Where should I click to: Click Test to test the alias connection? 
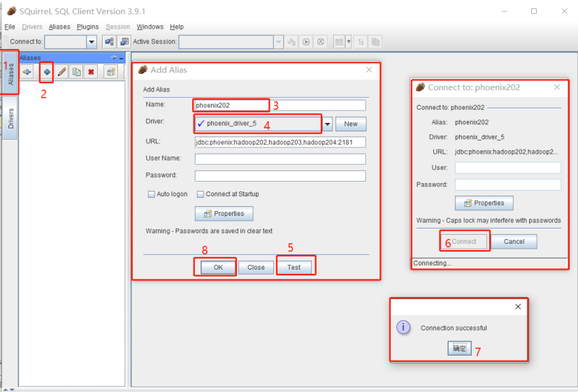(294, 268)
